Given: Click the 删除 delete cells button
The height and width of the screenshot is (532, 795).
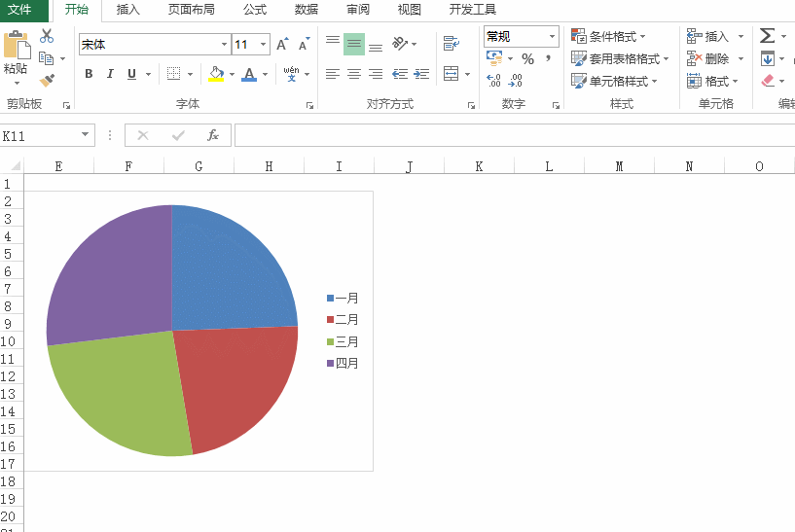Looking at the screenshot, I should pos(707,58).
